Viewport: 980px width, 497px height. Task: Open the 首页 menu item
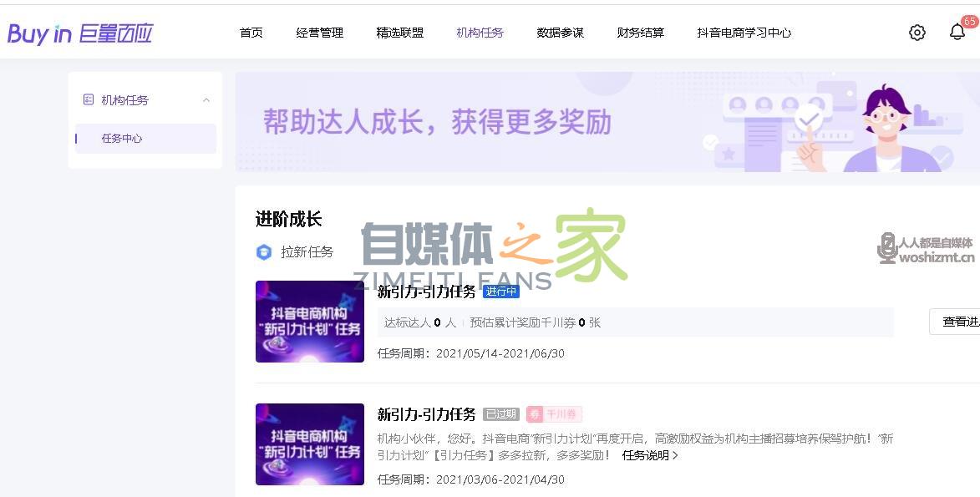tap(251, 33)
